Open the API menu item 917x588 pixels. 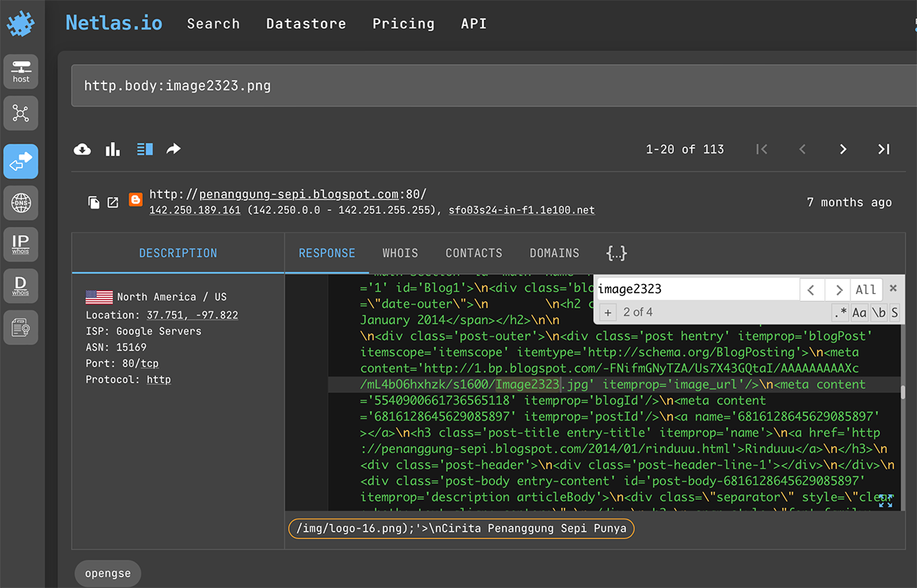[474, 24]
